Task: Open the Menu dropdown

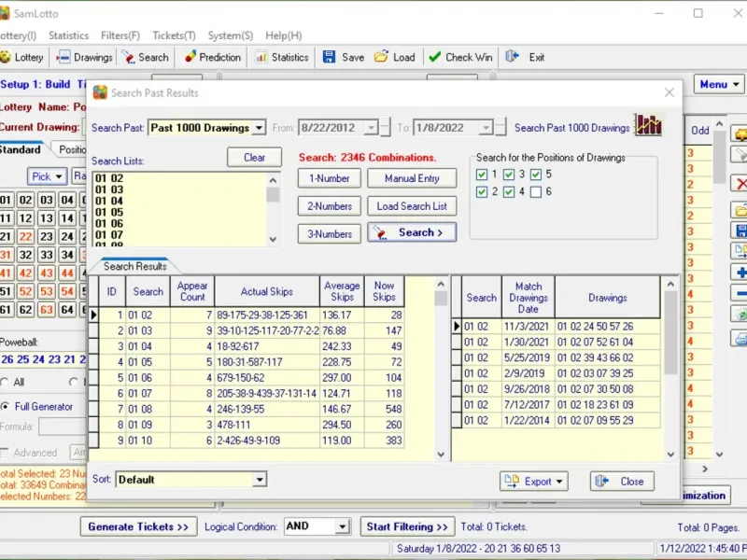Action: tap(719, 84)
